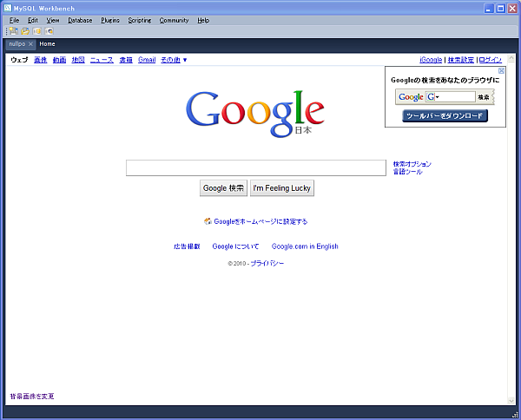Open the 言語ツール link

[x=408, y=172]
